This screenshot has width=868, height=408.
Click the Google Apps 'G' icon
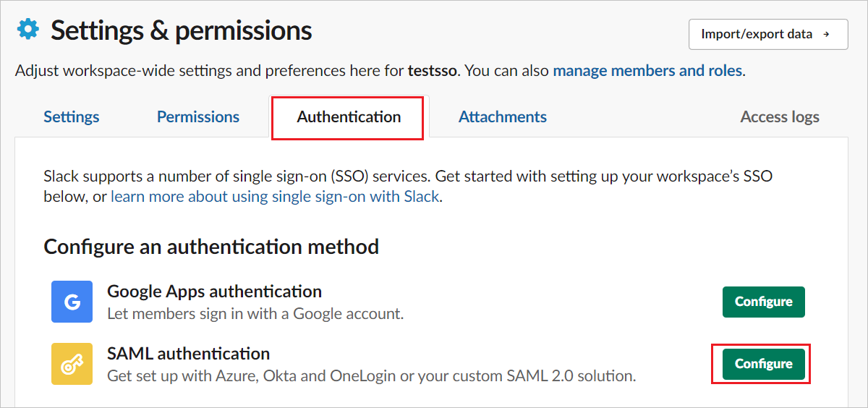coord(72,302)
